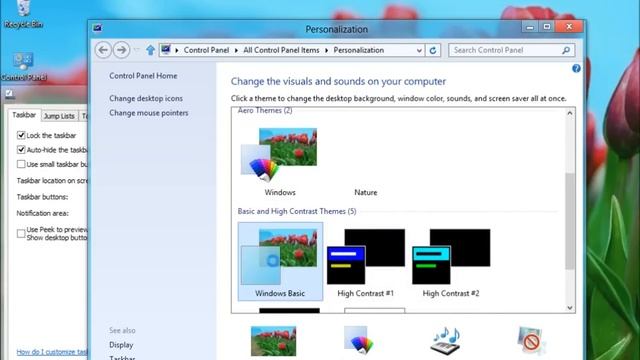Open Change desktop icons link
This screenshot has height=360, width=640.
click(146, 98)
